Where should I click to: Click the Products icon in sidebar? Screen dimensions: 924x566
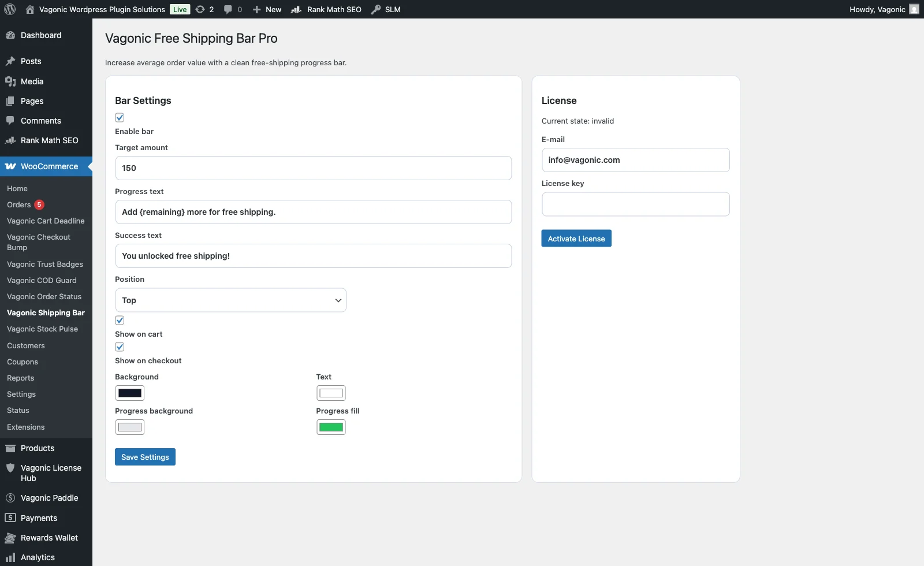(10, 448)
